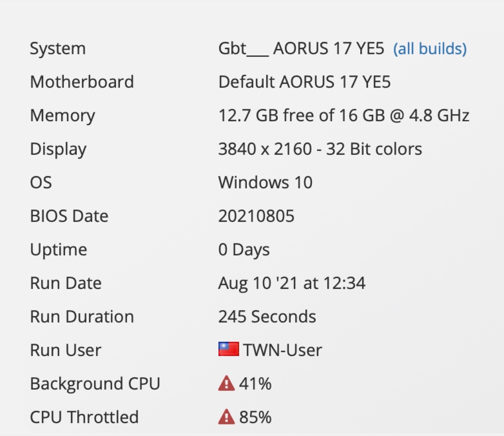Viewport: 504px width, 436px height.
Task: Click the Windows 10 OS value
Action: tap(265, 182)
